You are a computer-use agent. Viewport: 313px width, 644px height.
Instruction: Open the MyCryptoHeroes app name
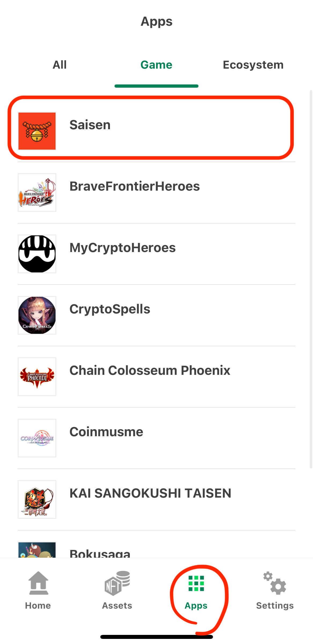coord(123,248)
